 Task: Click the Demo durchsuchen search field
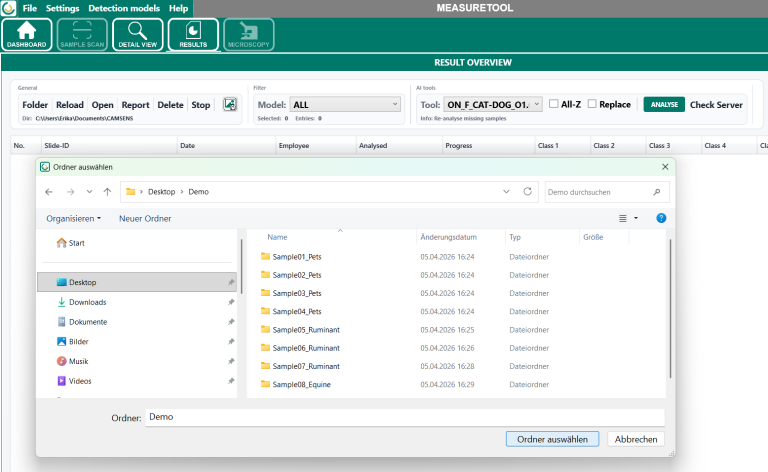(600, 191)
